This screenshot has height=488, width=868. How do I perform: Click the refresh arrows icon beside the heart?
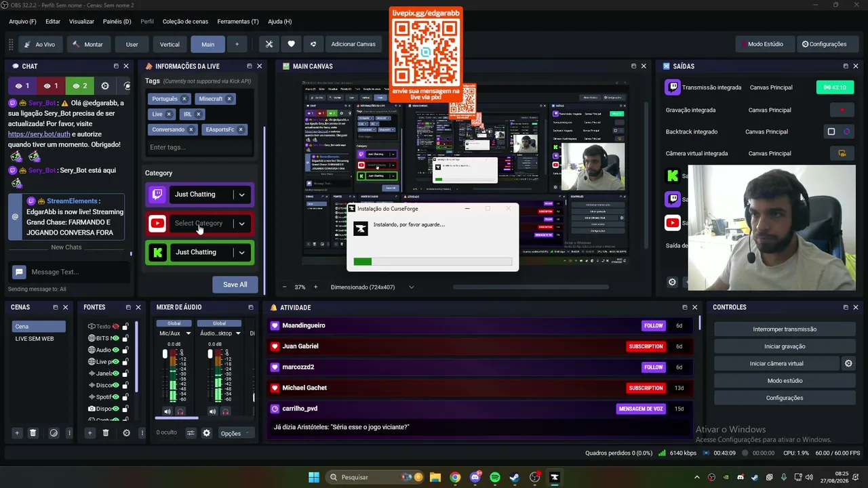coord(313,44)
